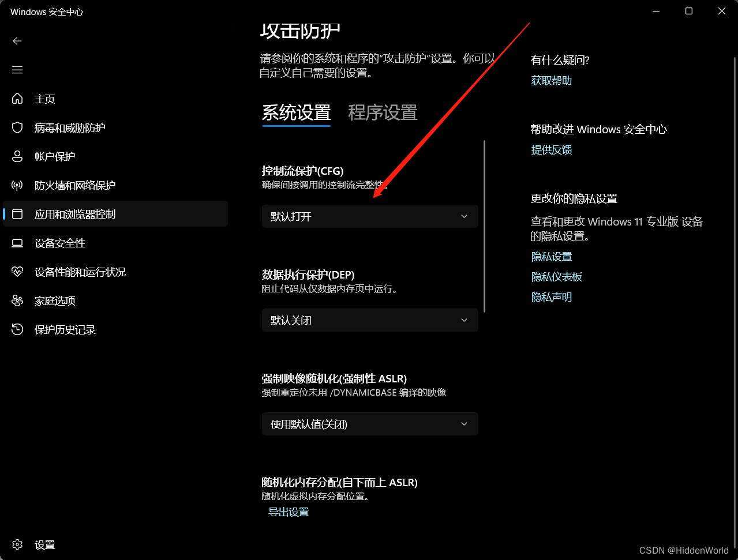Click the shield icon for 病毒和威胁防护
Screen dimensions: 738x560
(17, 127)
